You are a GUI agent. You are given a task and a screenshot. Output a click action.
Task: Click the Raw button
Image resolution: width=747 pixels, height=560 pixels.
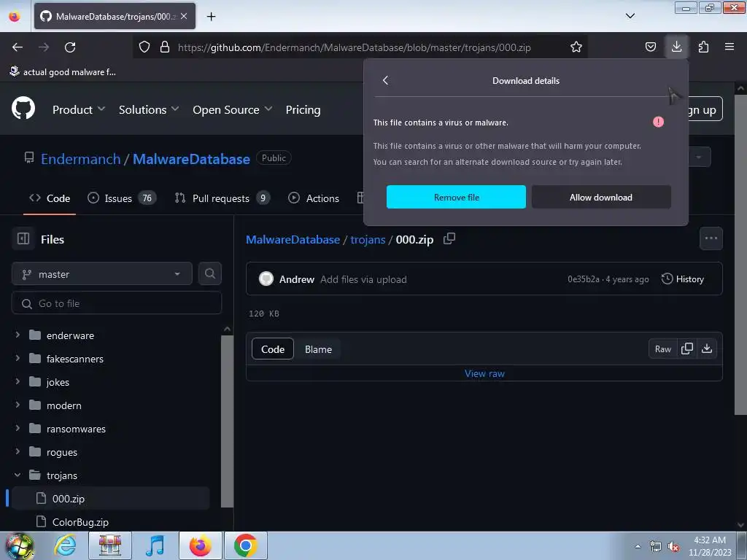point(662,349)
